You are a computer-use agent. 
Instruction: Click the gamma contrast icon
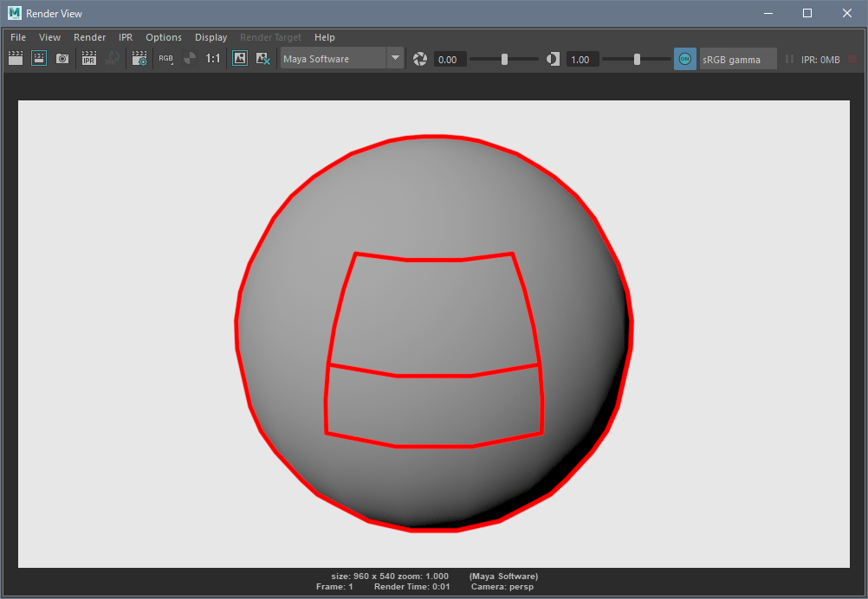553,59
